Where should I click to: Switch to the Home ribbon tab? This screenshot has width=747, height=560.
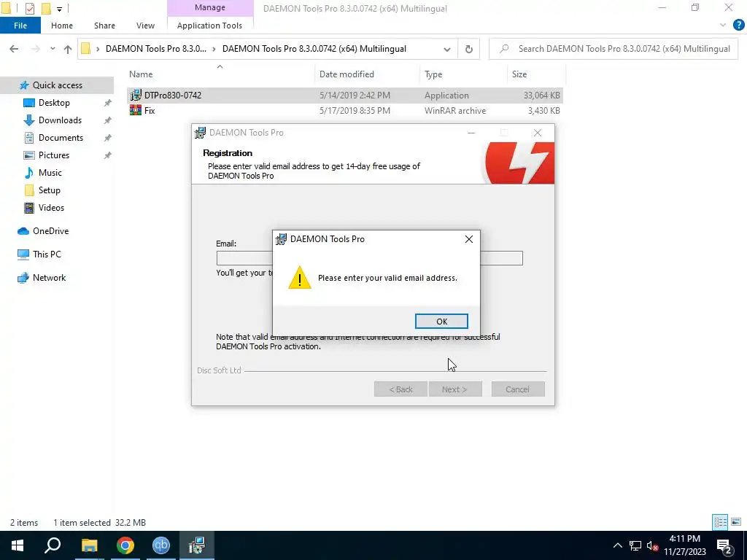click(x=62, y=26)
